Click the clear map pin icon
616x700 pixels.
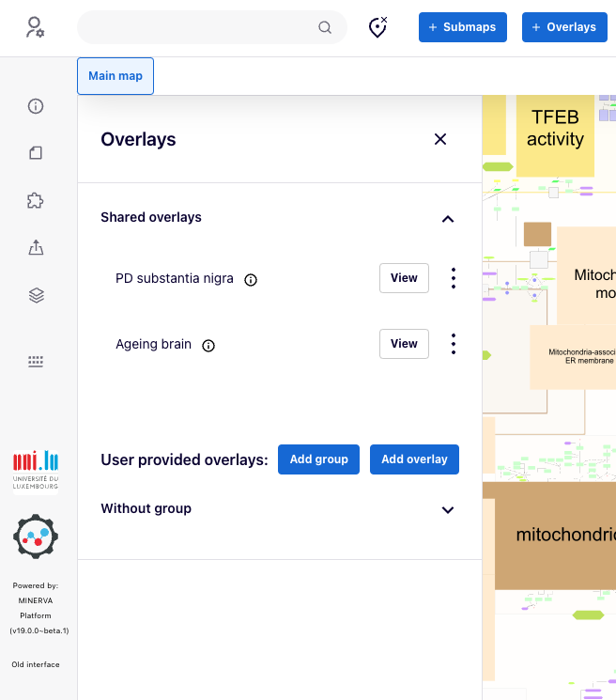click(377, 27)
